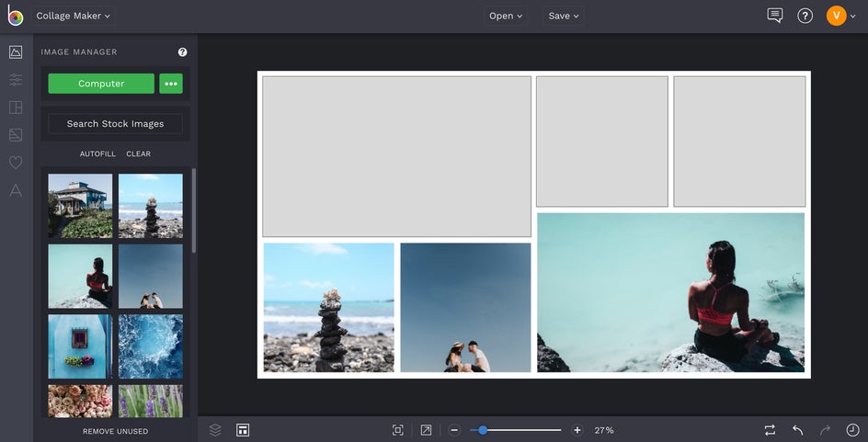Open the feedback chat icon

point(775,16)
